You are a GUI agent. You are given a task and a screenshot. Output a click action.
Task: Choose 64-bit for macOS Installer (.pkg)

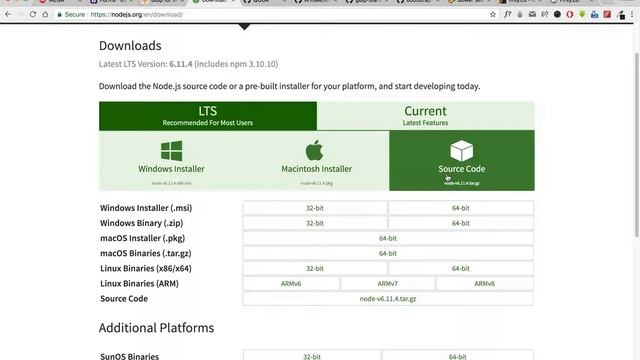(x=388, y=238)
